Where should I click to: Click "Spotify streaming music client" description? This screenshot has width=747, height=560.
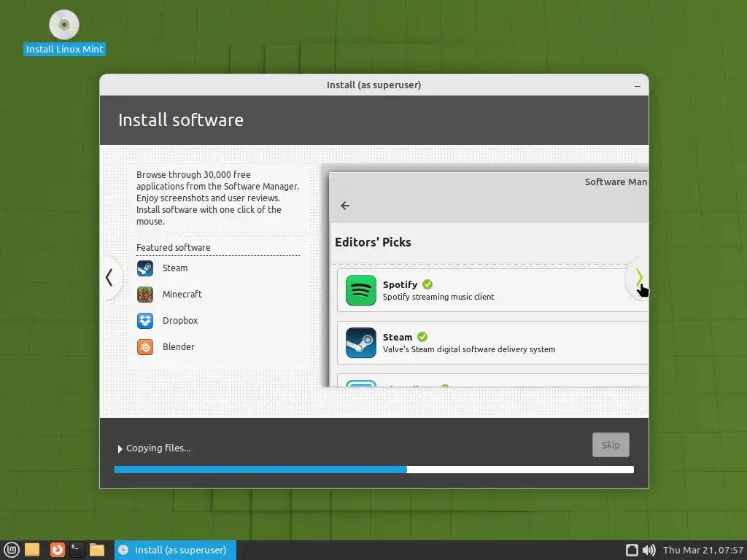point(438,297)
